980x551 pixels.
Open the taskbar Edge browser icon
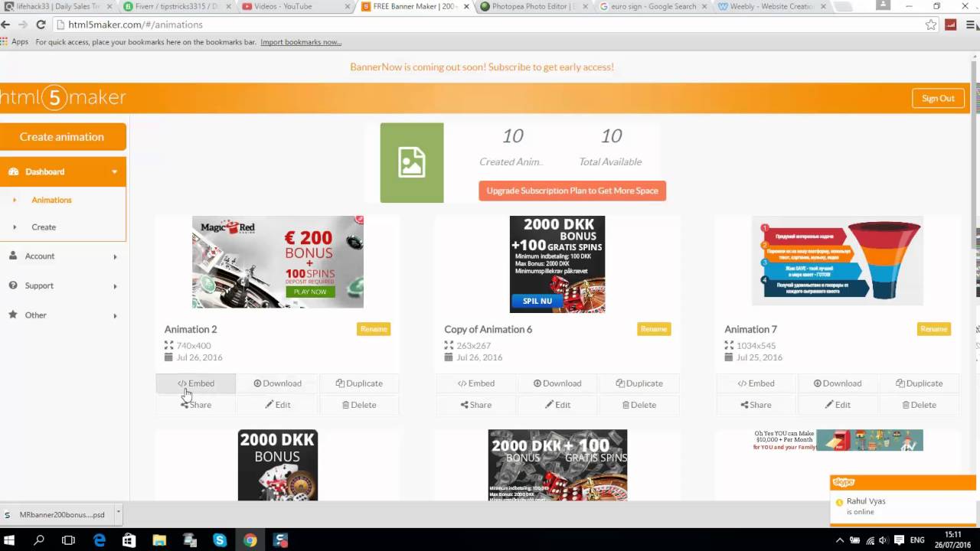(x=100, y=540)
